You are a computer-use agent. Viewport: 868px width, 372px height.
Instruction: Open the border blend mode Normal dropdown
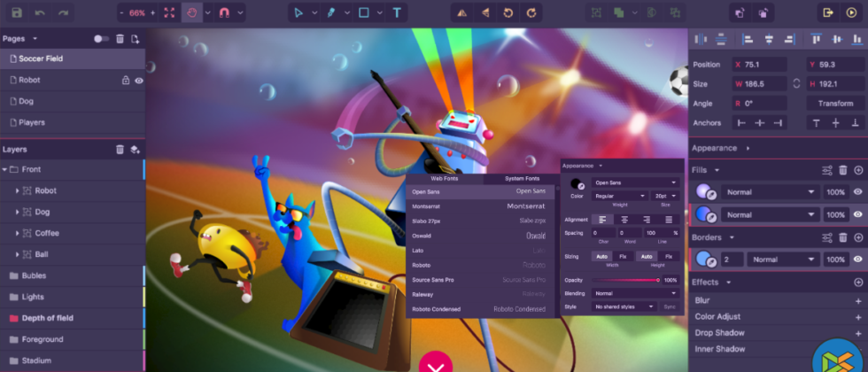click(783, 260)
